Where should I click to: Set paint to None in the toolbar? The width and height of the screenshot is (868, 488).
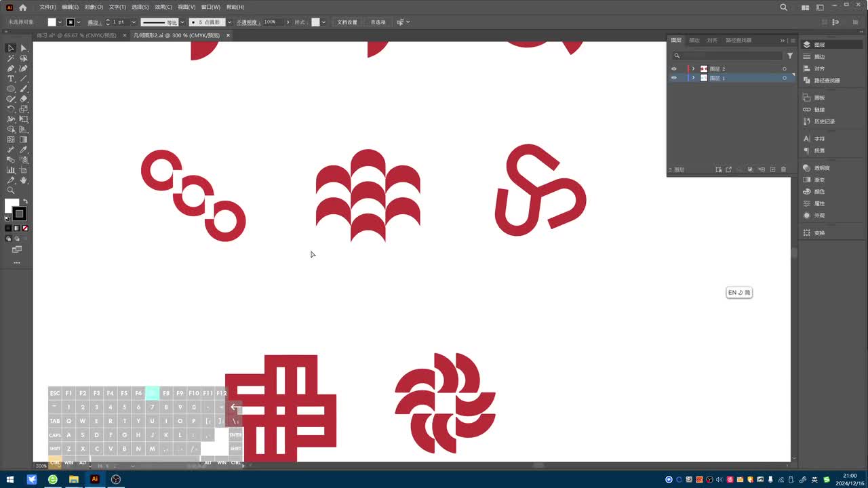(25, 228)
